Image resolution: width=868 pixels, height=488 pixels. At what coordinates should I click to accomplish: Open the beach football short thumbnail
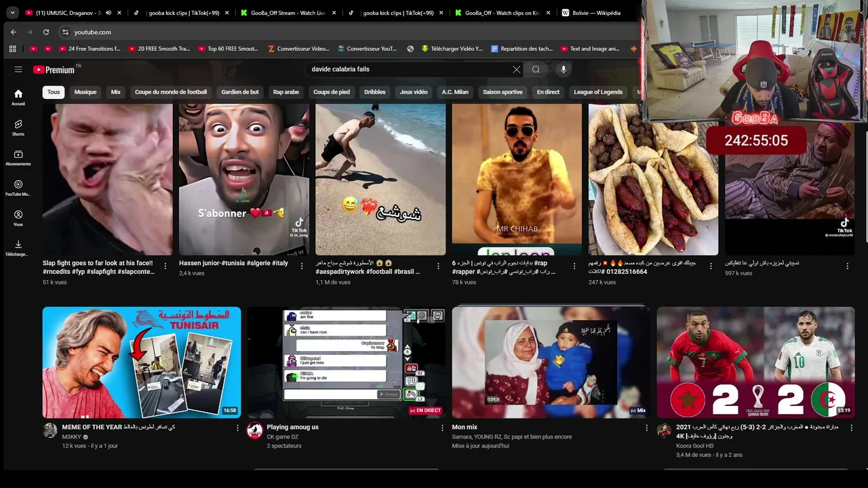380,179
